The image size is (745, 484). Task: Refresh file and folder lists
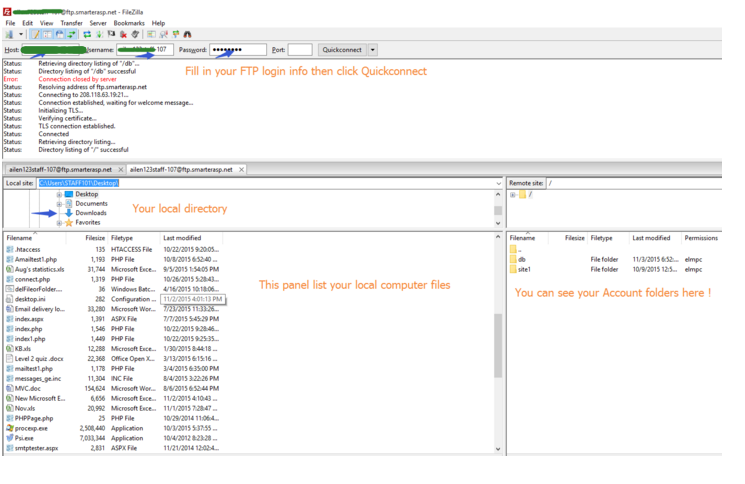pos(87,34)
